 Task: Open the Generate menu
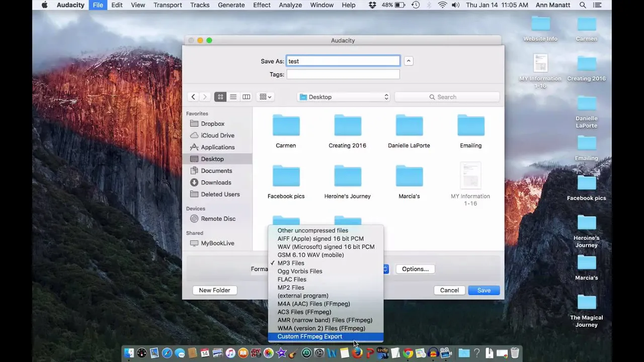(x=232, y=5)
